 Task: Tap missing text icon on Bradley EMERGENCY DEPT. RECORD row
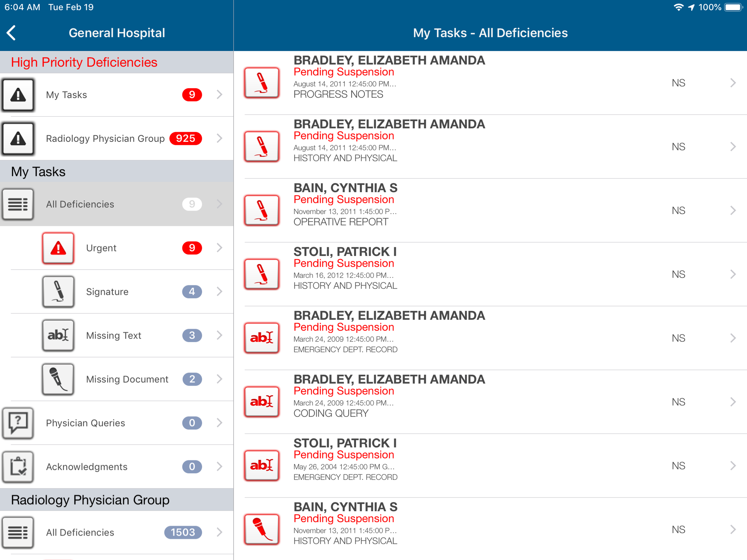262,338
